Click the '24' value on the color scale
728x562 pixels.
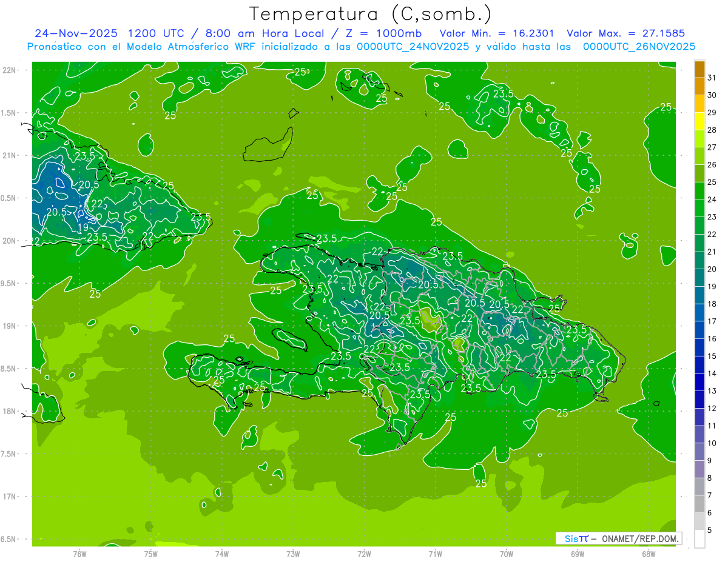coord(712,199)
